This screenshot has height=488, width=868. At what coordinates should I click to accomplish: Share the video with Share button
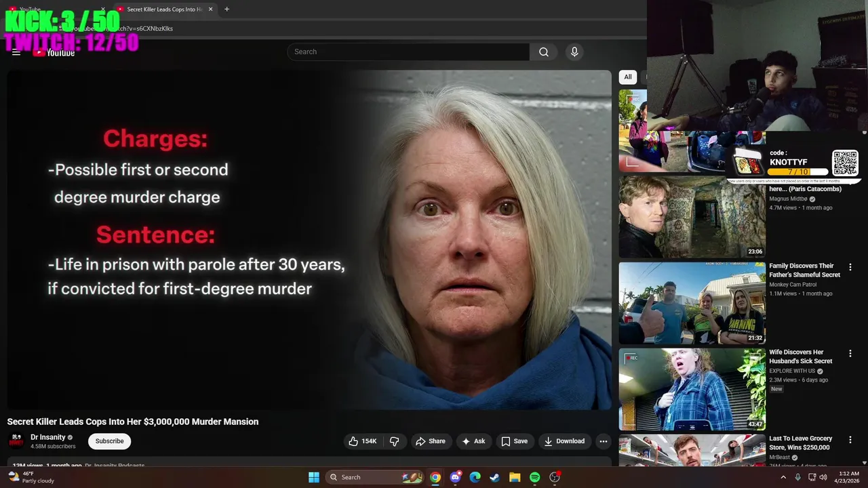(431, 441)
